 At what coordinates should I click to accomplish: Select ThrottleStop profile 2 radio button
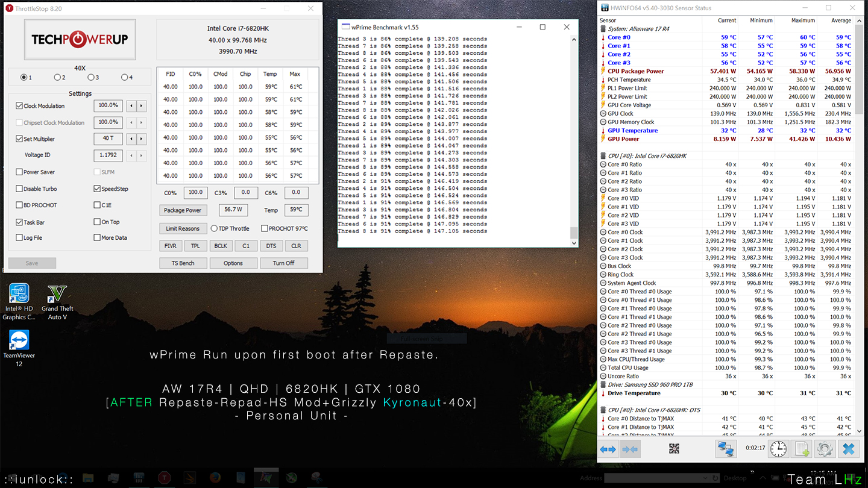pyautogui.click(x=57, y=77)
